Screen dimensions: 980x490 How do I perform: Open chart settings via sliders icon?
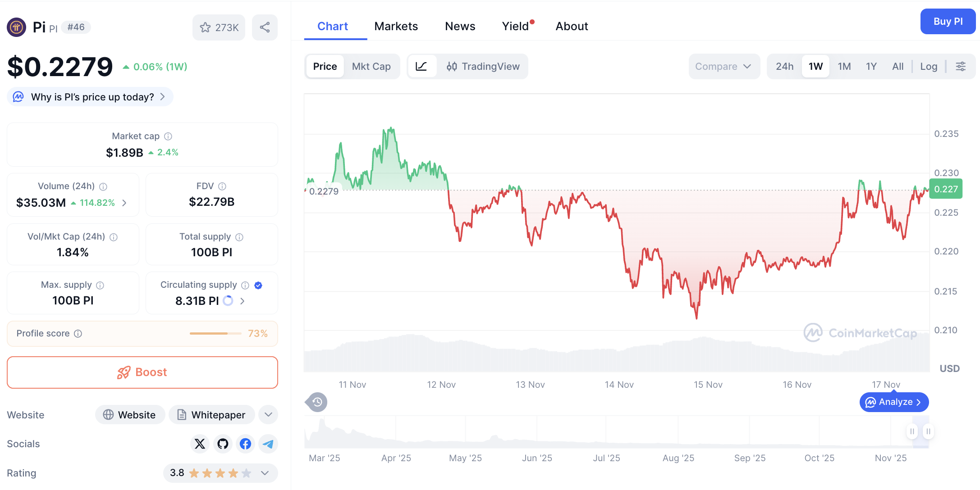pos(961,66)
